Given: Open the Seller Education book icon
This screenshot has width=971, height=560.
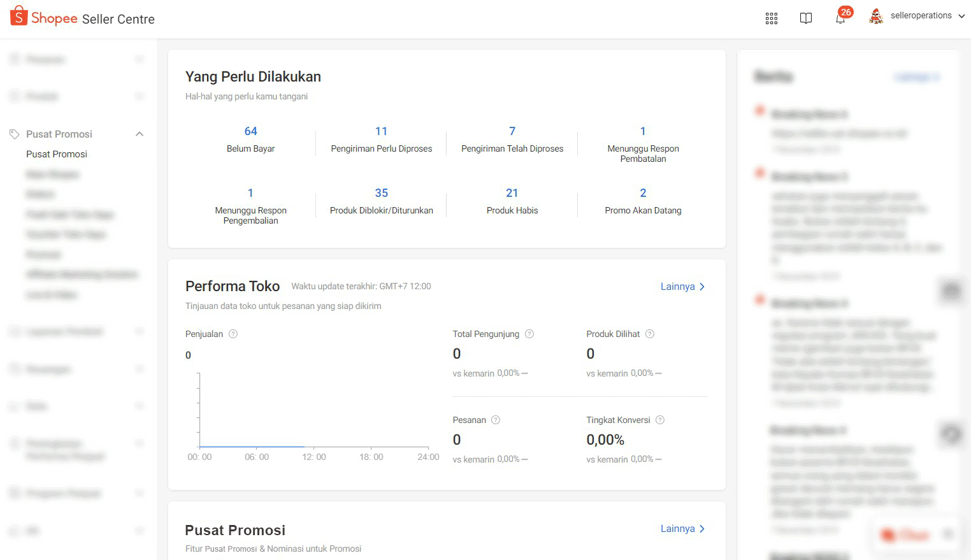Looking at the screenshot, I should click(806, 18).
